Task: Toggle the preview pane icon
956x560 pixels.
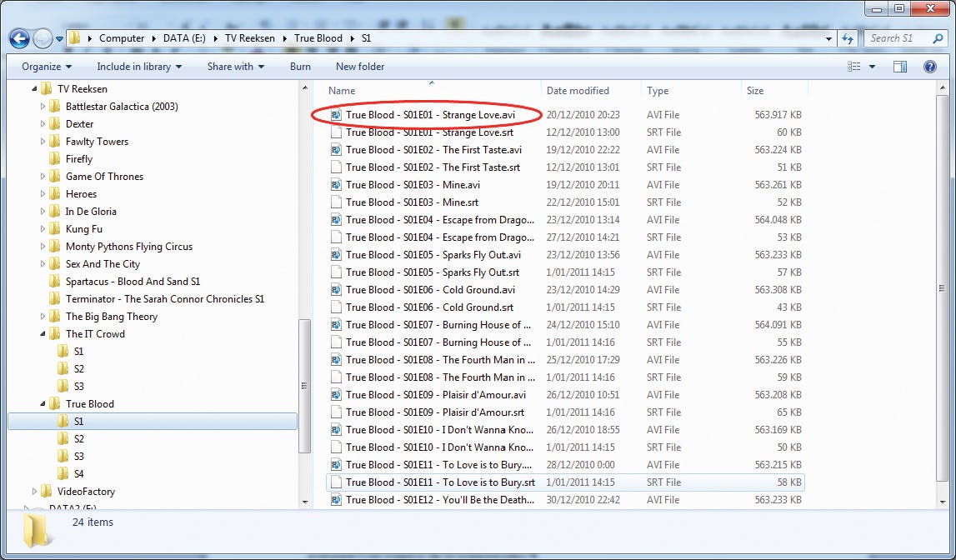Action: pos(900,67)
